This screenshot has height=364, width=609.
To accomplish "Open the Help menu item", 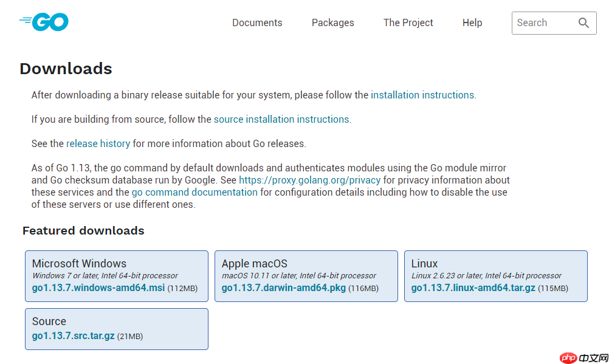I will 472,23.
